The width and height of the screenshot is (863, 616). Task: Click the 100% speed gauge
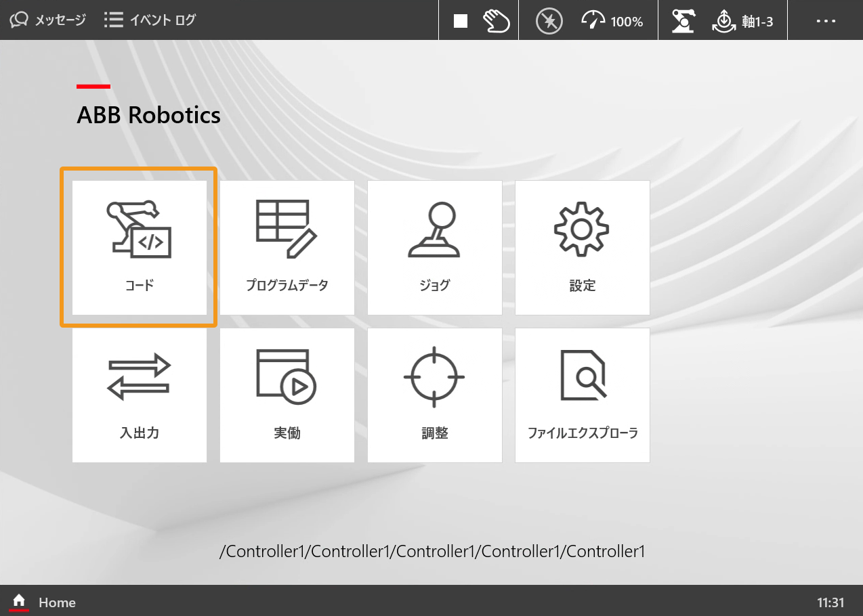[612, 21]
